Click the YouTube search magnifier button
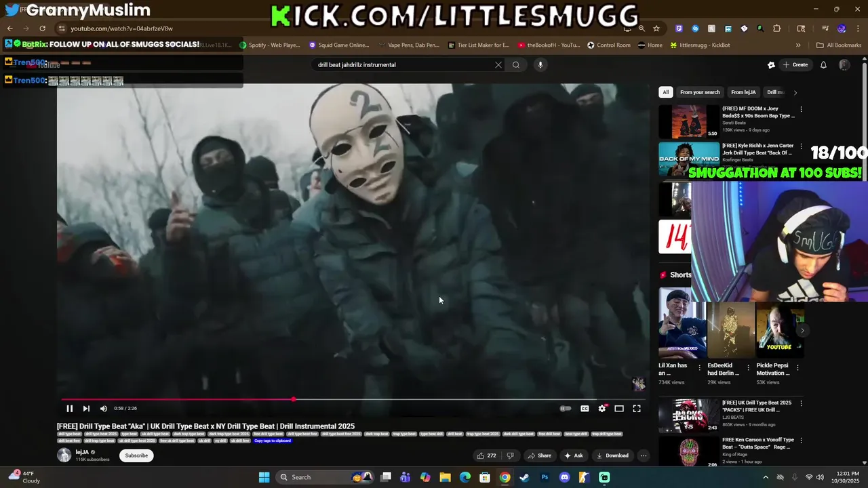 (516, 65)
